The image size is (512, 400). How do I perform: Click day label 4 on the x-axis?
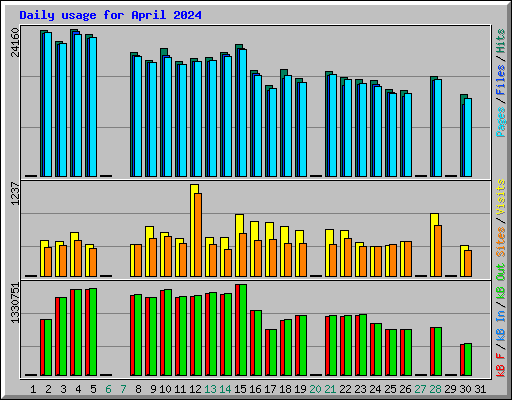pyautogui.click(x=78, y=389)
